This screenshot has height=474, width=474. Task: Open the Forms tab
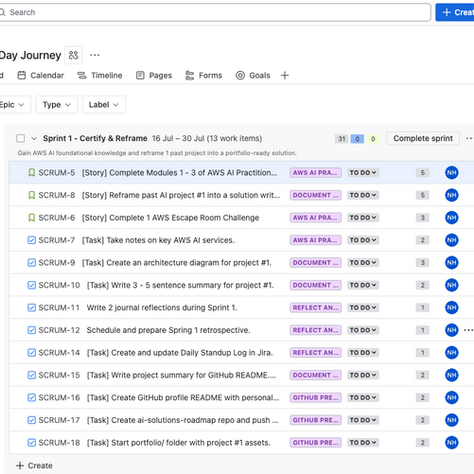pyautogui.click(x=204, y=75)
